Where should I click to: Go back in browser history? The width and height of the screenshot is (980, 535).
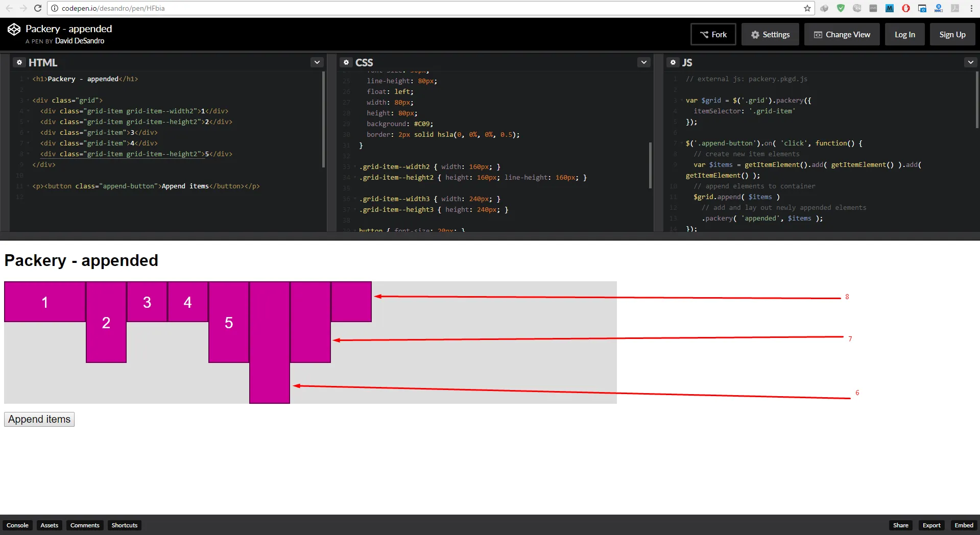9,8
